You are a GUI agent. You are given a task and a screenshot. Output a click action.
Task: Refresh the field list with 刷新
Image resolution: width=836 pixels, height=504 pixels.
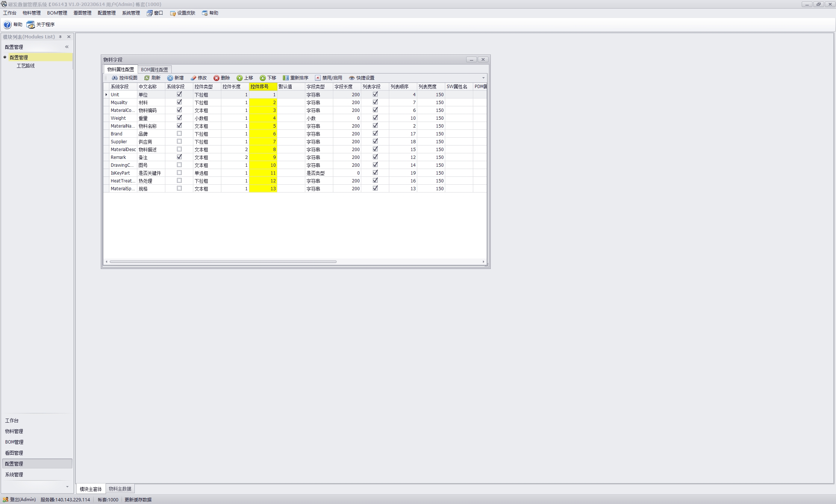click(152, 78)
